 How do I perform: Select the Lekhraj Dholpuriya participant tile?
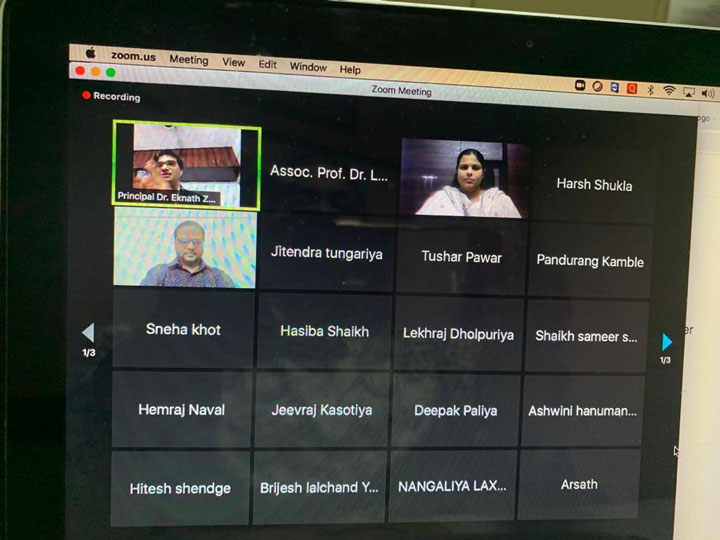tap(458, 334)
